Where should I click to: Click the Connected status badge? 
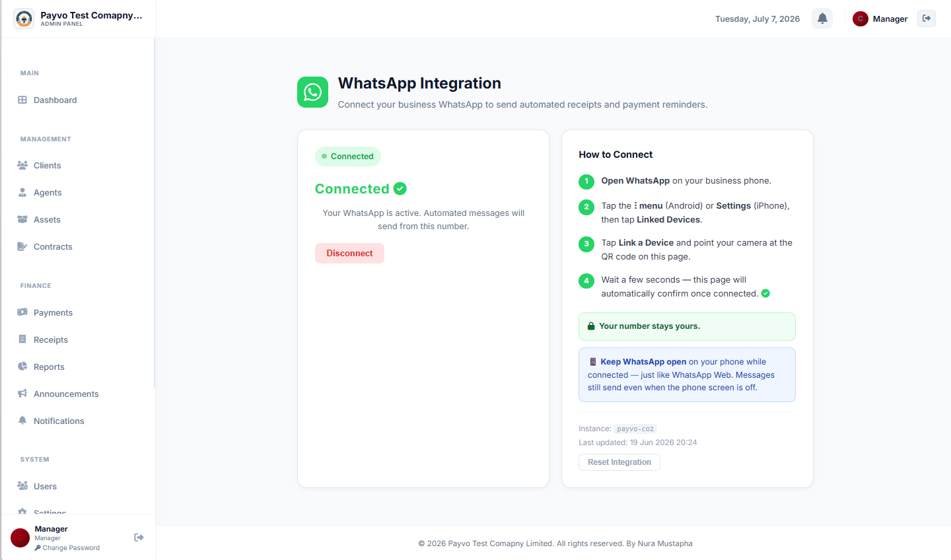pyautogui.click(x=348, y=157)
